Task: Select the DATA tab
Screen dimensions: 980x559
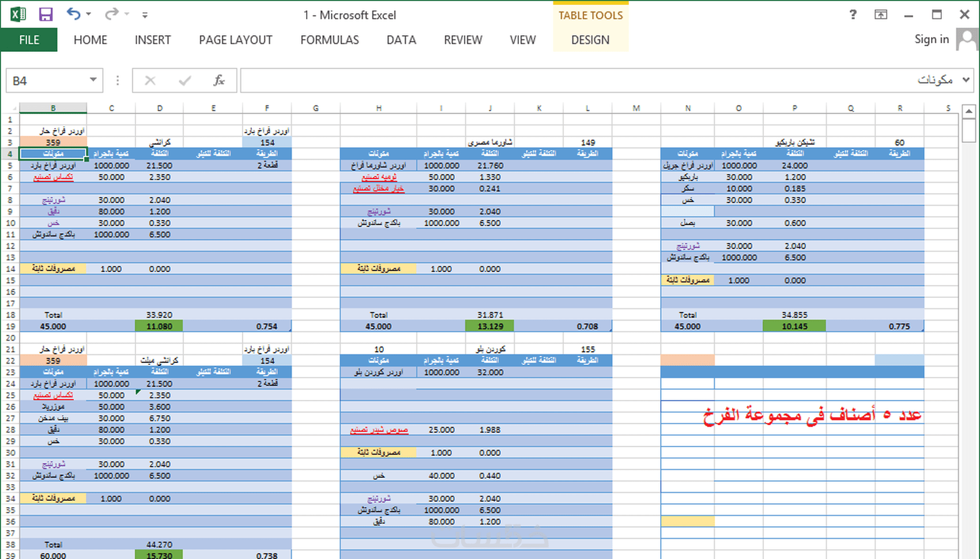Action: [401, 40]
